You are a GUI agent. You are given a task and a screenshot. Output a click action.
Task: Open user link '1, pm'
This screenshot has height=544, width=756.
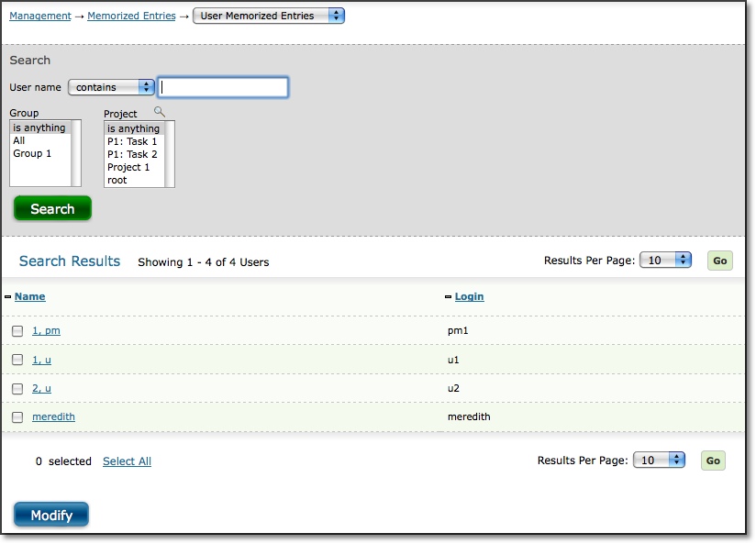46,331
